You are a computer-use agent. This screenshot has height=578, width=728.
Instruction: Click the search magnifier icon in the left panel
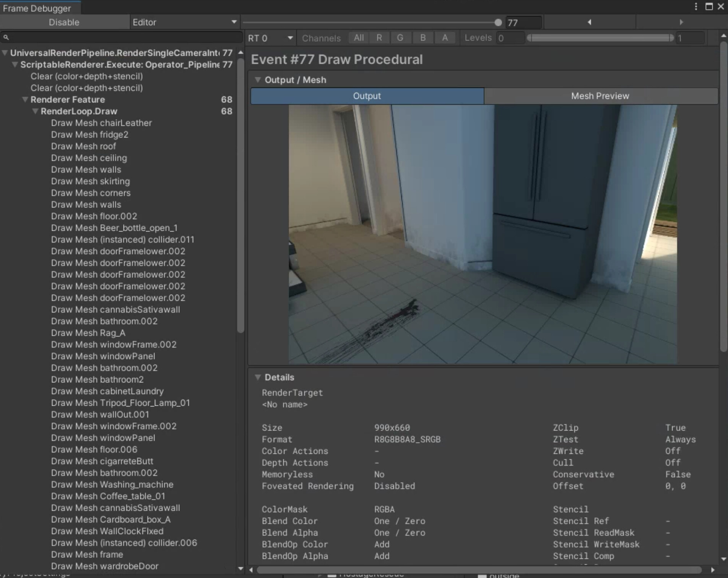pos(5,37)
